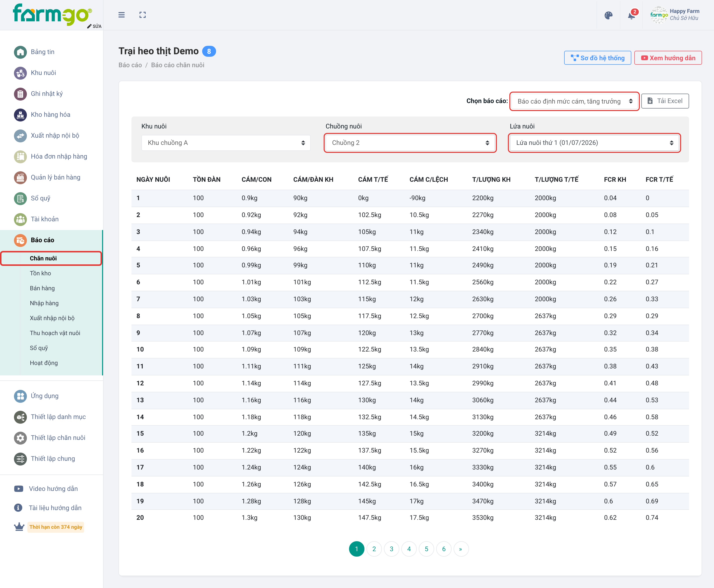Select Bán hàng report submenu
The height and width of the screenshot is (588, 714).
pos(42,288)
